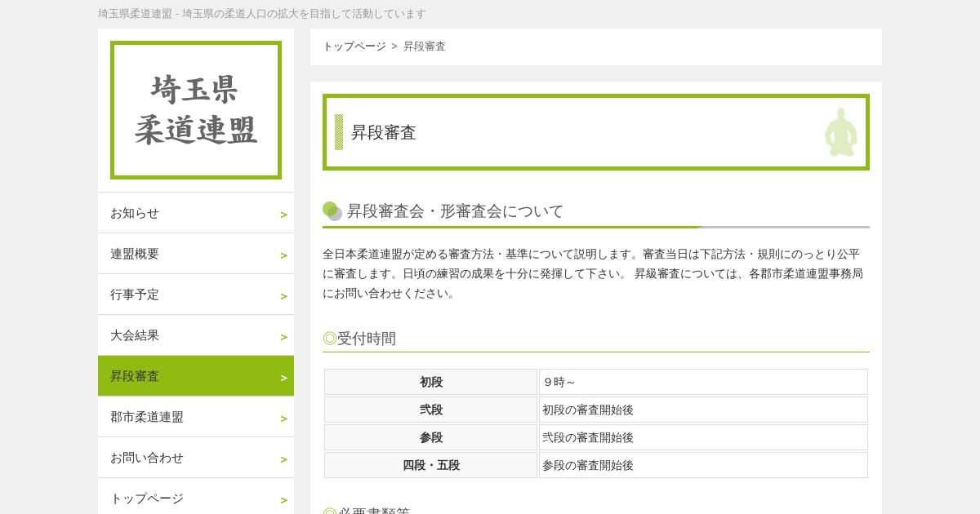Open the 連盟概要 menu item

tap(196, 254)
